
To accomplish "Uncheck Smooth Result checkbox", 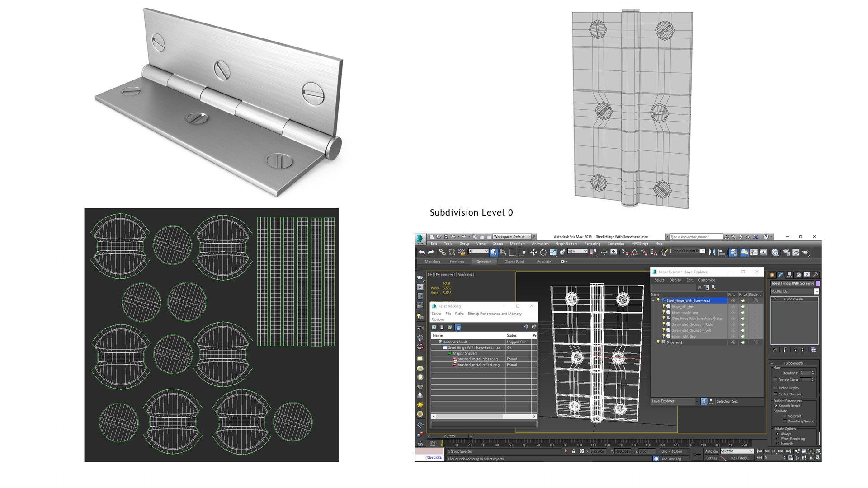I will pos(776,406).
